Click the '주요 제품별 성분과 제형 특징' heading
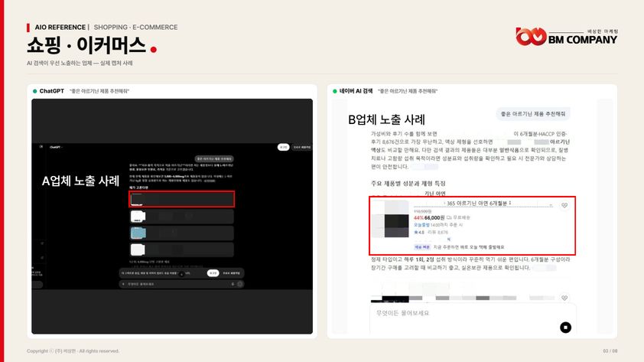Image resolution: width=644 pixels, height=362 pixels. pyautogui.click(x=408, y=183)
